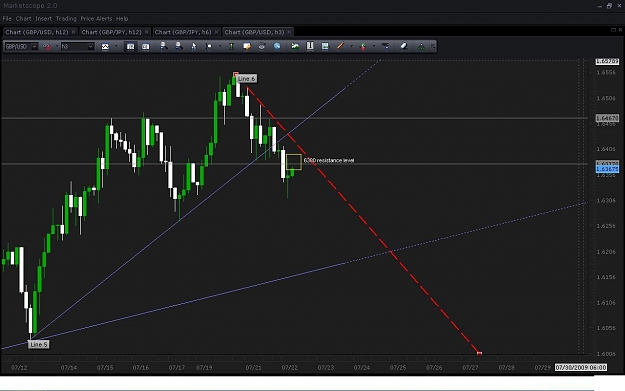Open the Trading menu
Screen dimensions: 625x391
pos(66,19)
